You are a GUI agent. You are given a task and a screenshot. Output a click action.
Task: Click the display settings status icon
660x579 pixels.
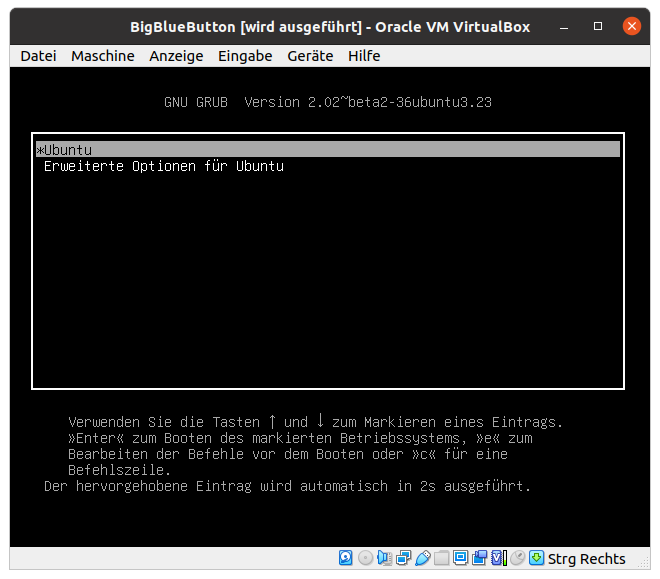[x=460, y=558]
